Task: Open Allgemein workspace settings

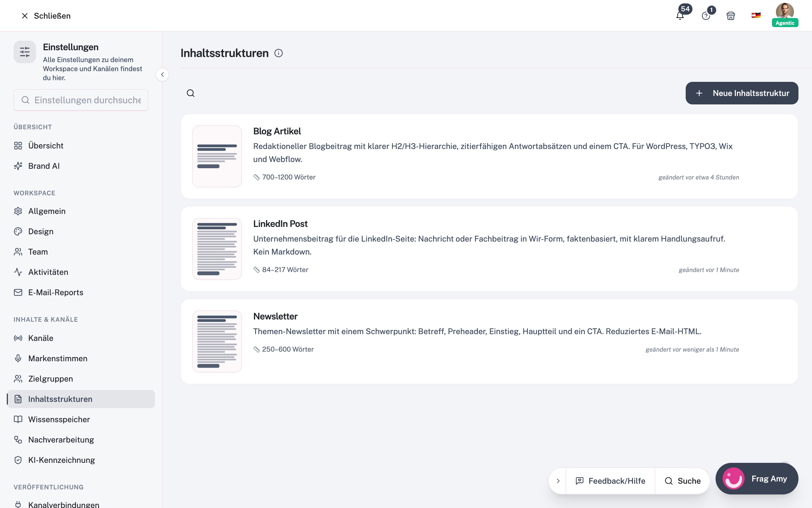Action: pos(81,211)
